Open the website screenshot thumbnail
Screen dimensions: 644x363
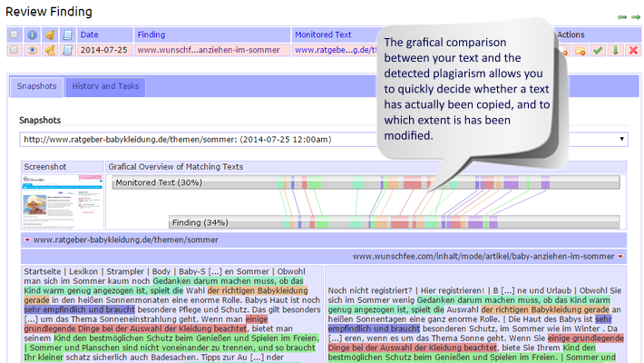(63, 201)
